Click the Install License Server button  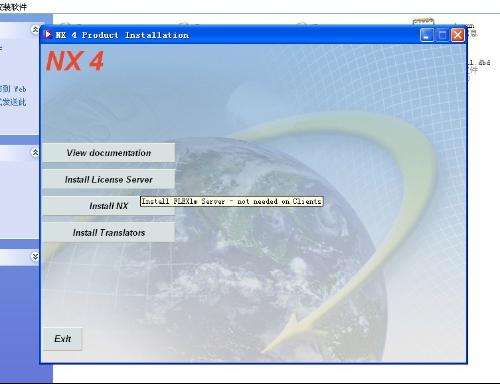[109, 179]
